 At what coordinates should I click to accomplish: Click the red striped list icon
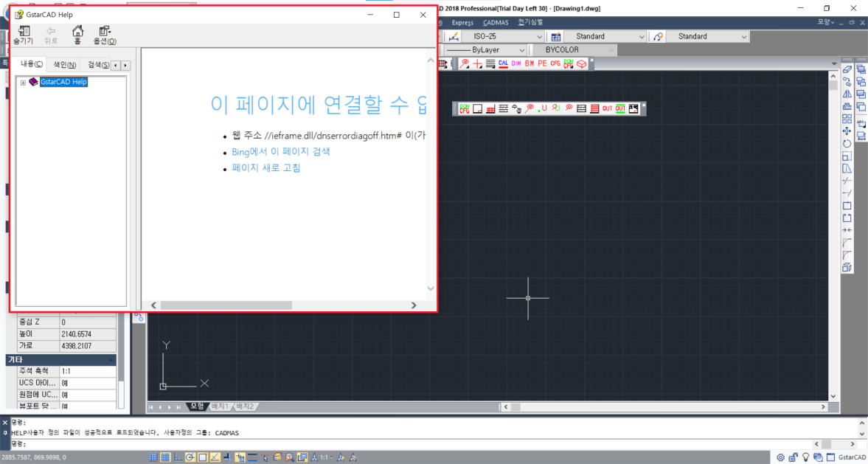click(x=594, y=108)
